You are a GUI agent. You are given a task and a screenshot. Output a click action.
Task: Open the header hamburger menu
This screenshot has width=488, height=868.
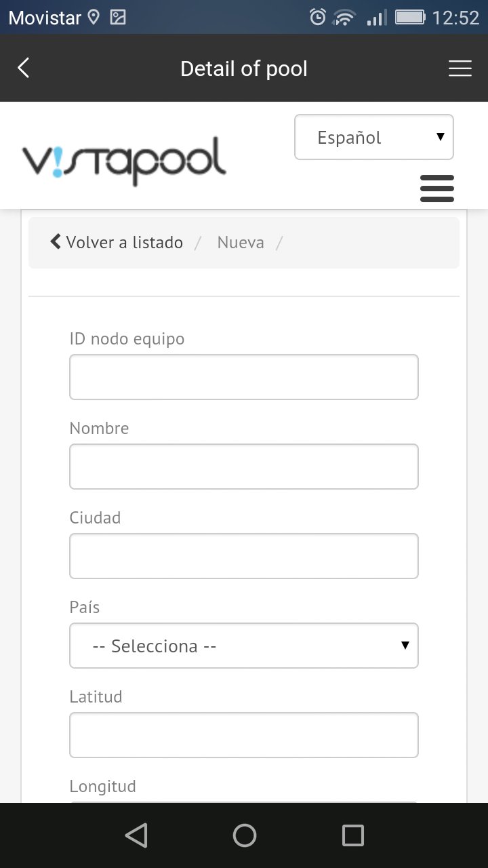tap(460, 68)
